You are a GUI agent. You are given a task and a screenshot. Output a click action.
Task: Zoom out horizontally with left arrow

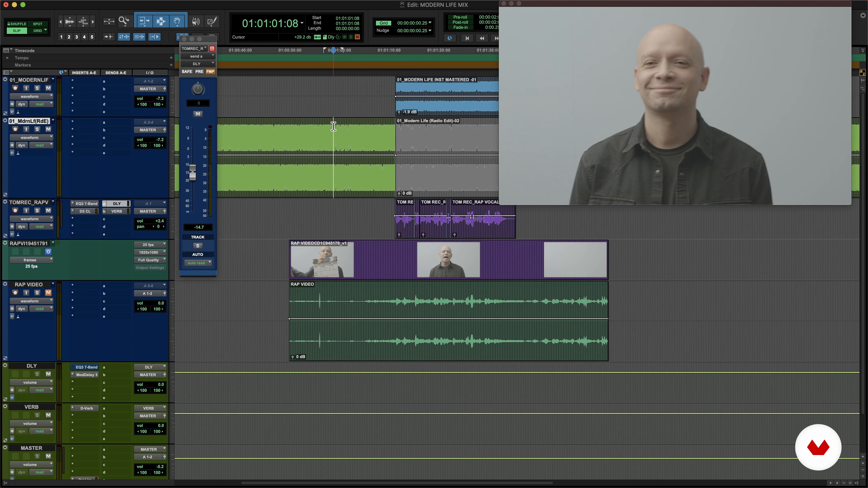point(61,21)
